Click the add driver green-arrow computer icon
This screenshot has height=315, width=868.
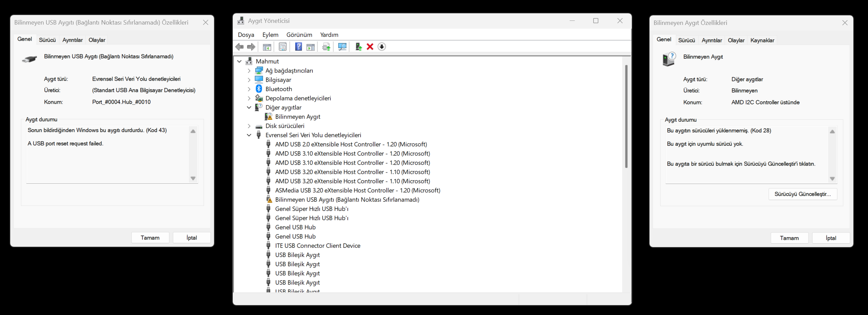[358, 47]
